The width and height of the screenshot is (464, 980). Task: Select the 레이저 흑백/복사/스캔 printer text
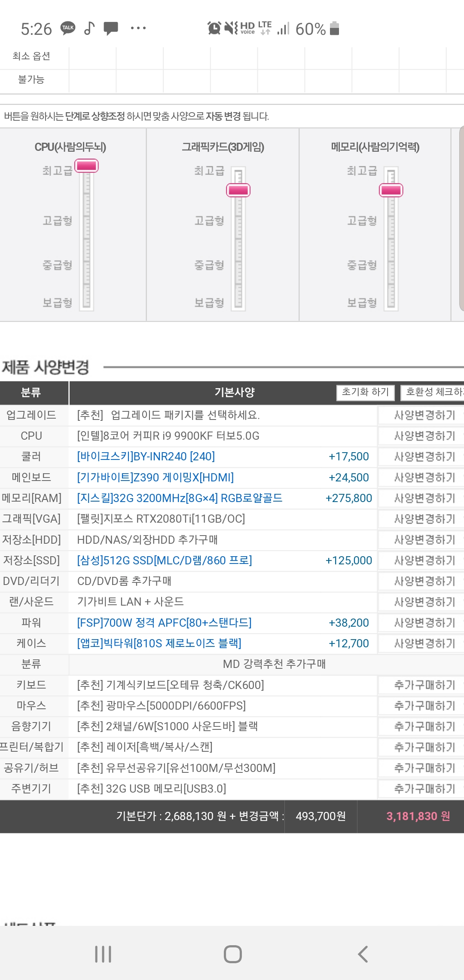click(145, 747)
